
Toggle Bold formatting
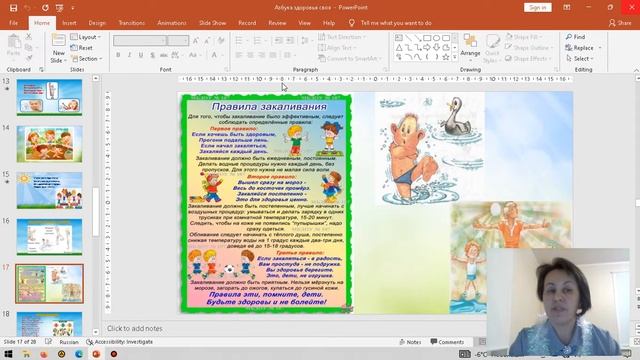pos(118,55)
